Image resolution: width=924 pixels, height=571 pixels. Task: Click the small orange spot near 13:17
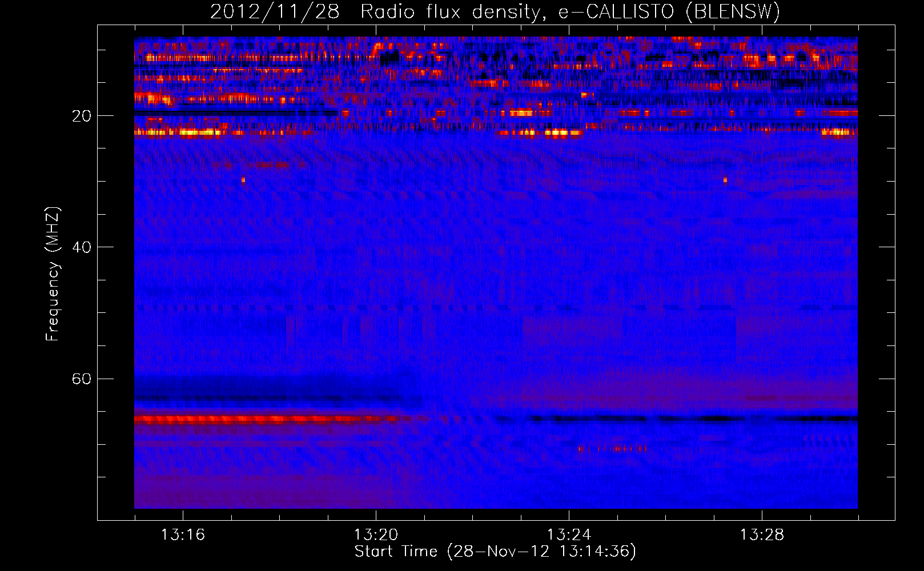pyautogui.click(x=243, y=180)
